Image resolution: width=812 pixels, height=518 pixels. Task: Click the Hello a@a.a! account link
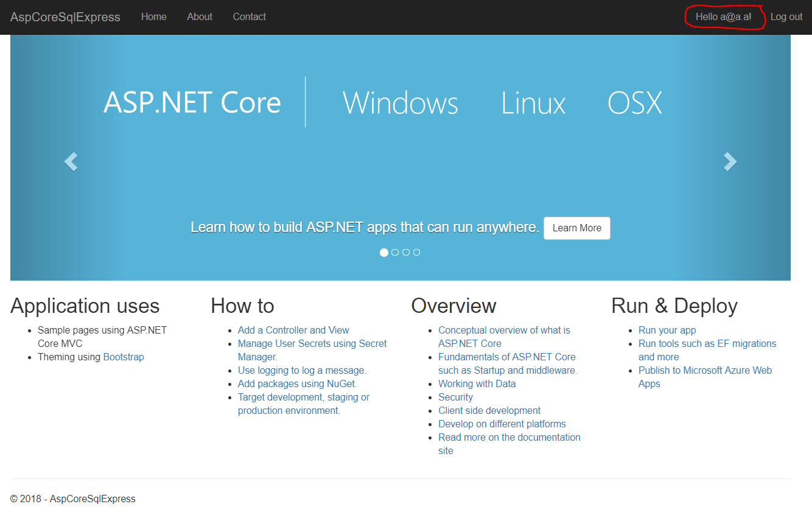click(724, 16)
